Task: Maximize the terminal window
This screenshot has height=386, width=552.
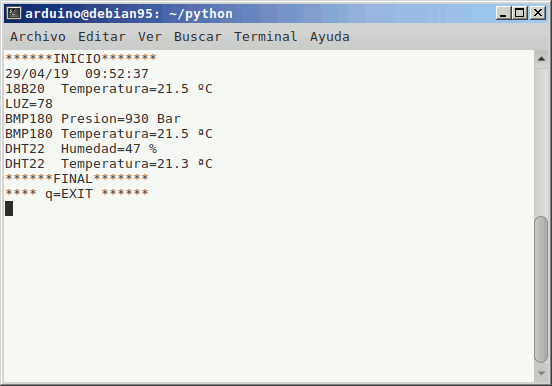Action: coord(519,13)
